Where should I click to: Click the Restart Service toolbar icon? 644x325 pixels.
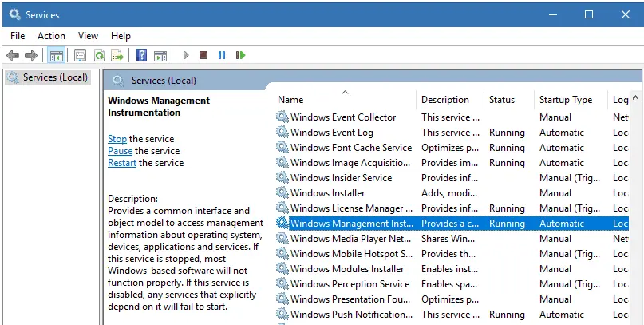coord(240,55)
